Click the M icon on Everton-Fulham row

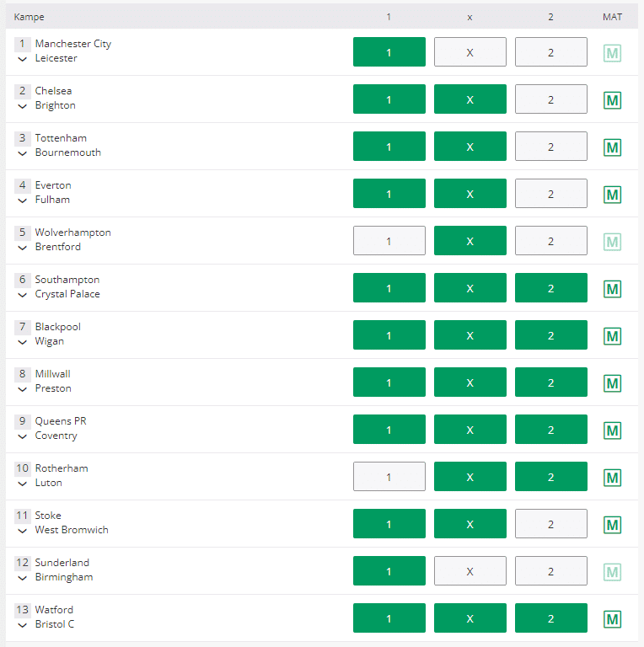(x=613, y=195)
